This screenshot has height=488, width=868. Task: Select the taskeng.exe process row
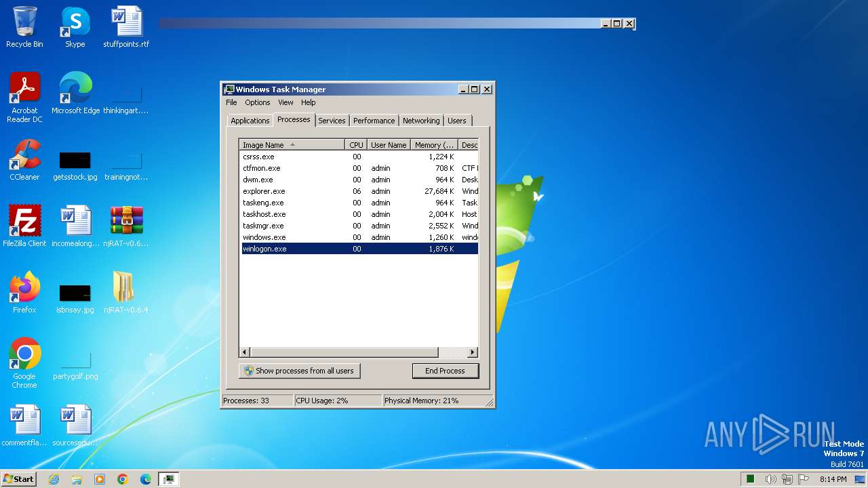(359, 203)
